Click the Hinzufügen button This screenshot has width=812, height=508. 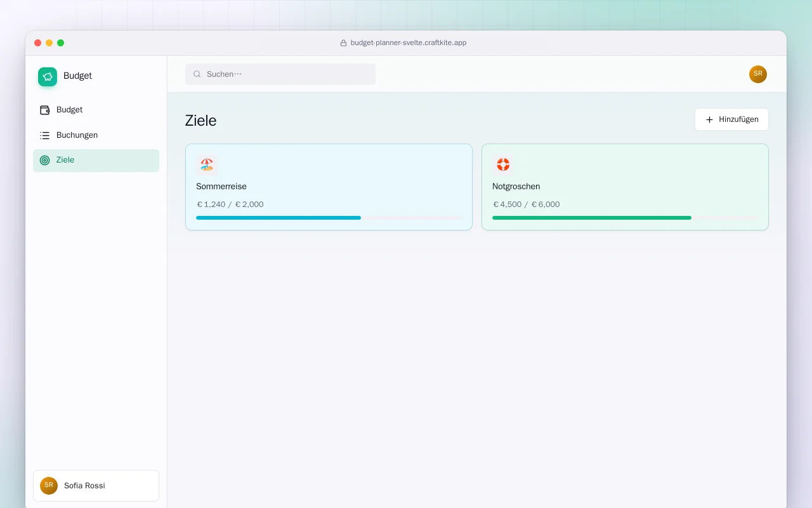(x=731, y=119)
